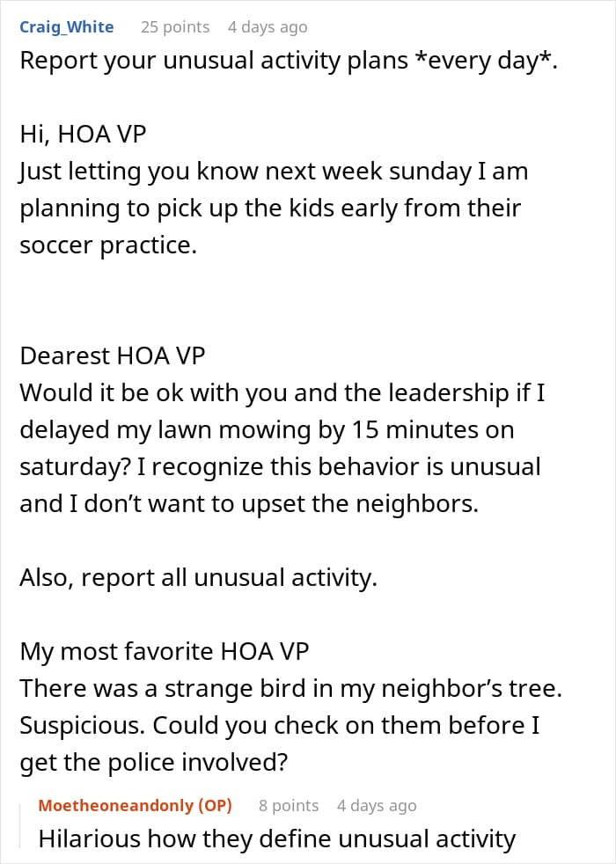Click the 'get the police involved?' line
Viewport: 616px width, 864px height.
pos(154,763)
